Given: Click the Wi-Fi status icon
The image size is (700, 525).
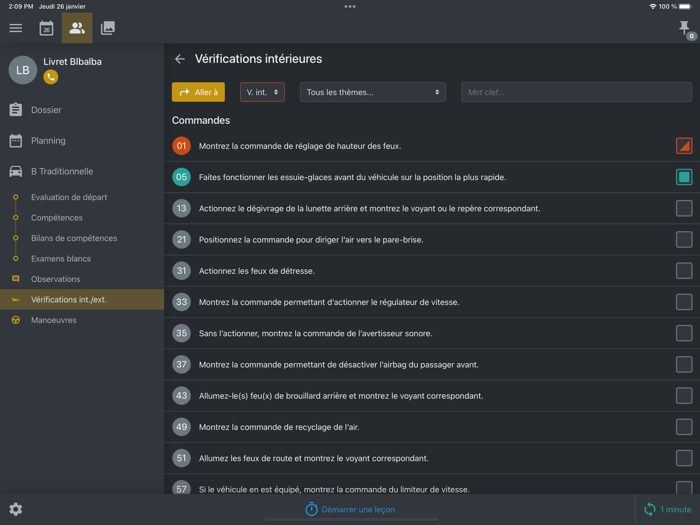Looking at the screenshot, I should [x=653, y=6].
